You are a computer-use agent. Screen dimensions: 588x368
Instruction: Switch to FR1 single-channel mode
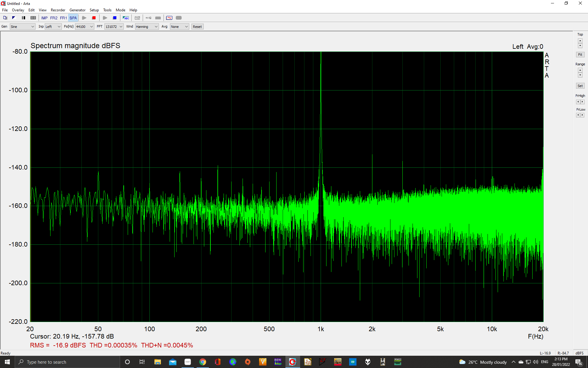pos(63,18)
